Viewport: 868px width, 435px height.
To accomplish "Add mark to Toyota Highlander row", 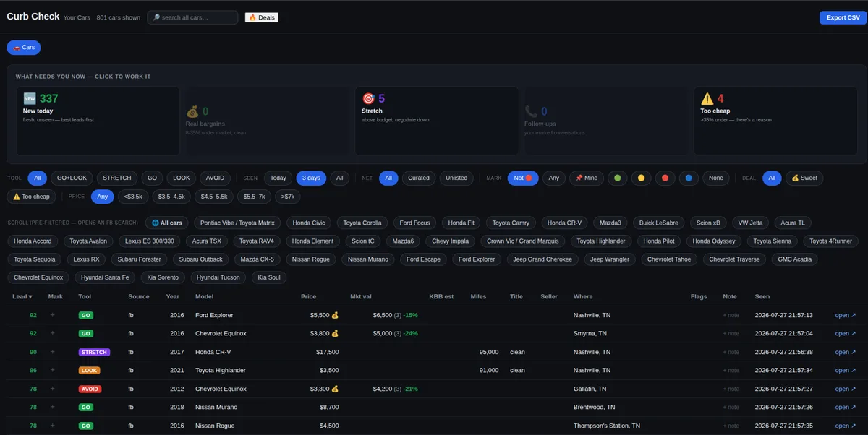I will (x=52, y=370).
